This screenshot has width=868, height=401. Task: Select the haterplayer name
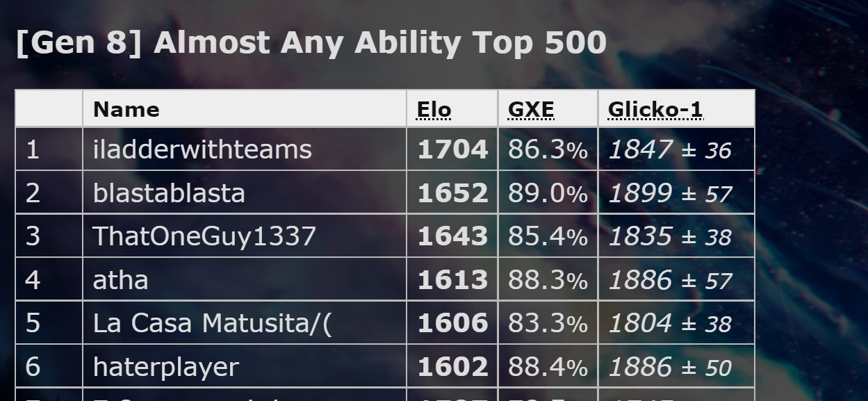pos(166,367)
